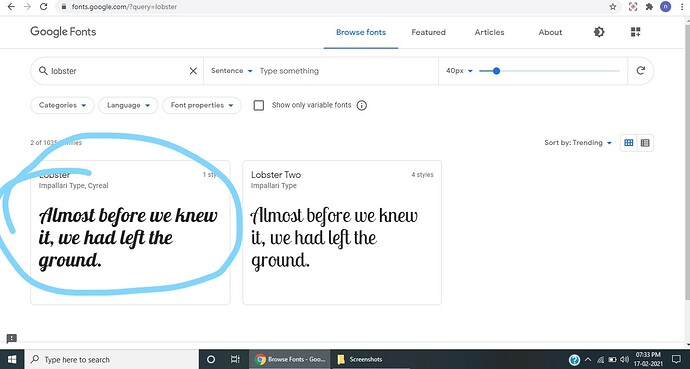Open the Lobster Two font card
Screen dimensions: 690x369
pos(342,232)
